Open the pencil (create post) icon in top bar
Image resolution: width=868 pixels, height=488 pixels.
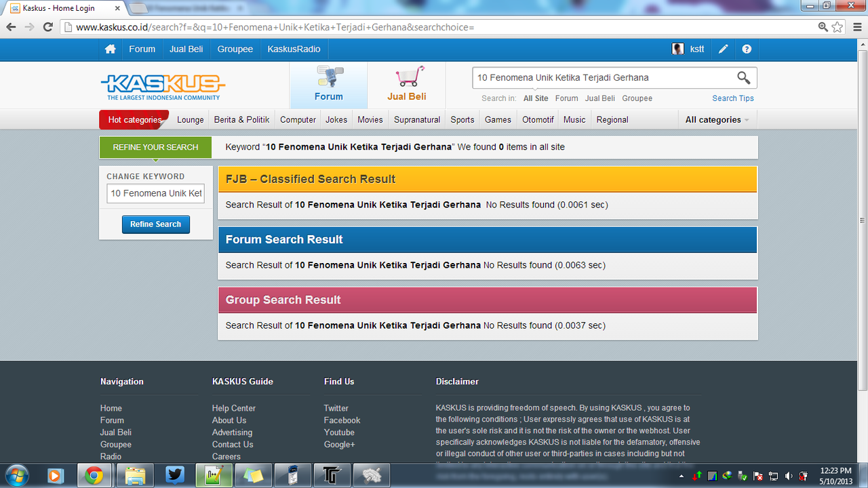724,49
